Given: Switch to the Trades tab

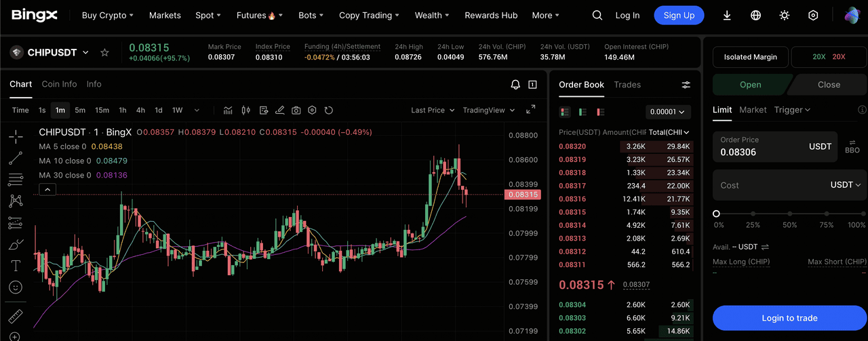Looking at the screenshot, I should point(627,85).
